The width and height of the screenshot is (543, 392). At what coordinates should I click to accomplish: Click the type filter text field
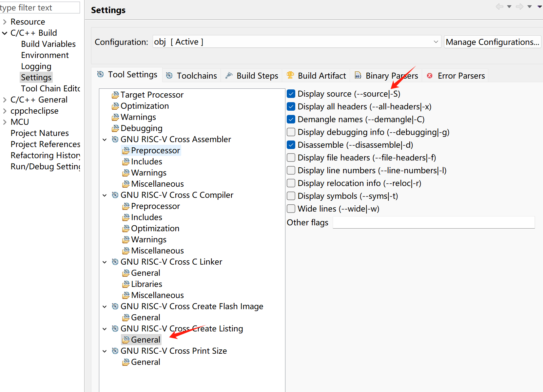click(39, 8)
